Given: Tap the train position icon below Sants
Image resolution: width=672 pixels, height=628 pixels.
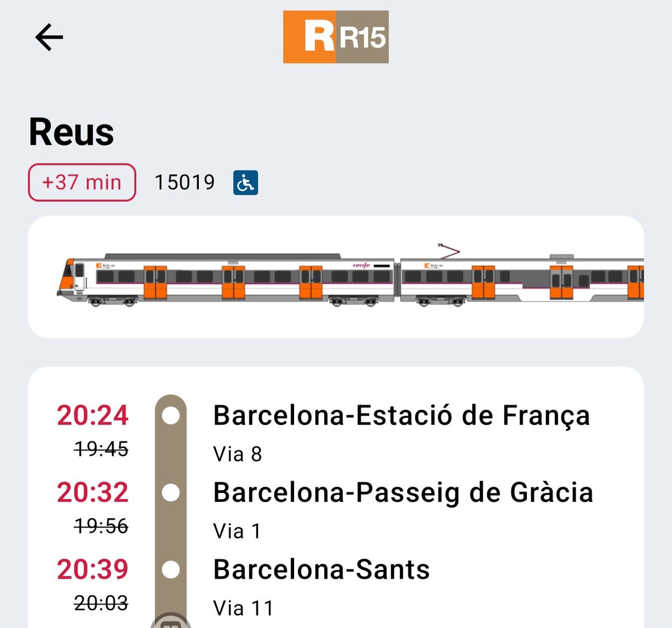Looking at the screenshot, I should pos(171,621).
